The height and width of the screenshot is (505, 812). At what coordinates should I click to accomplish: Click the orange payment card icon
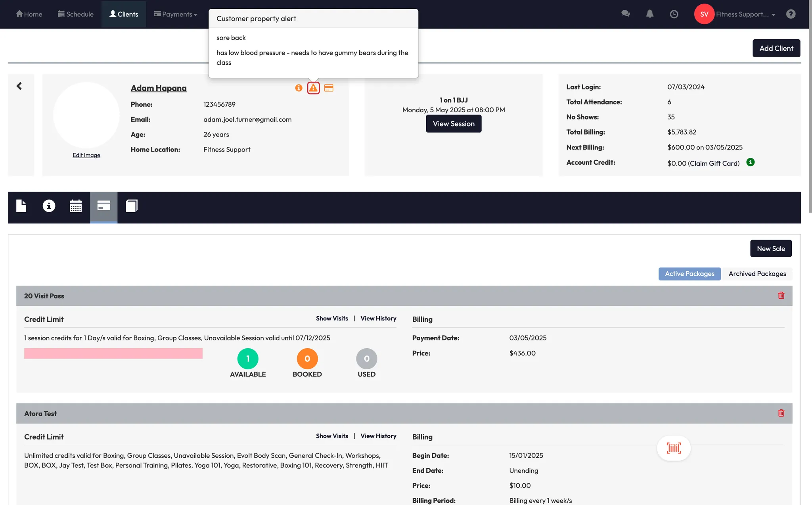329,88
